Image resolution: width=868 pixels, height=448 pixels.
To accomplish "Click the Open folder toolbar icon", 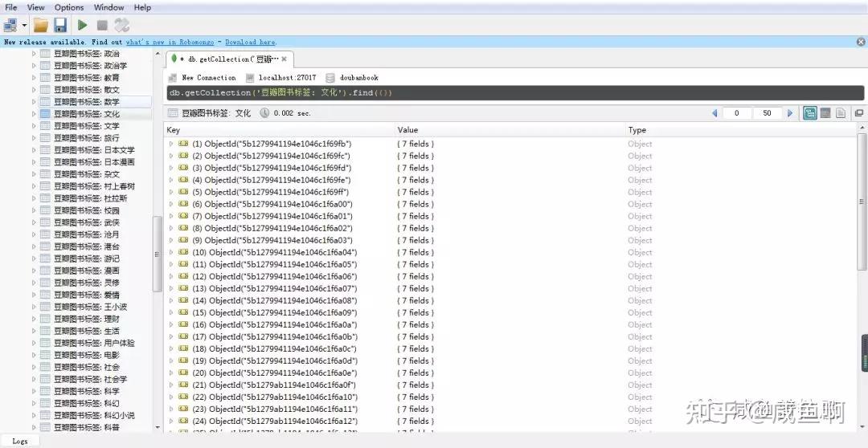I will click(x=40, y=25).
